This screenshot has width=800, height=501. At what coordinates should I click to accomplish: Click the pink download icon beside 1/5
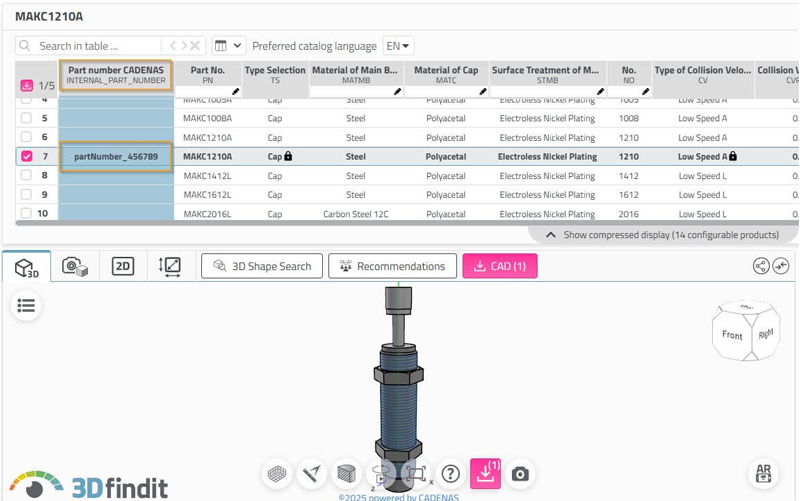(x=27, y=86)
